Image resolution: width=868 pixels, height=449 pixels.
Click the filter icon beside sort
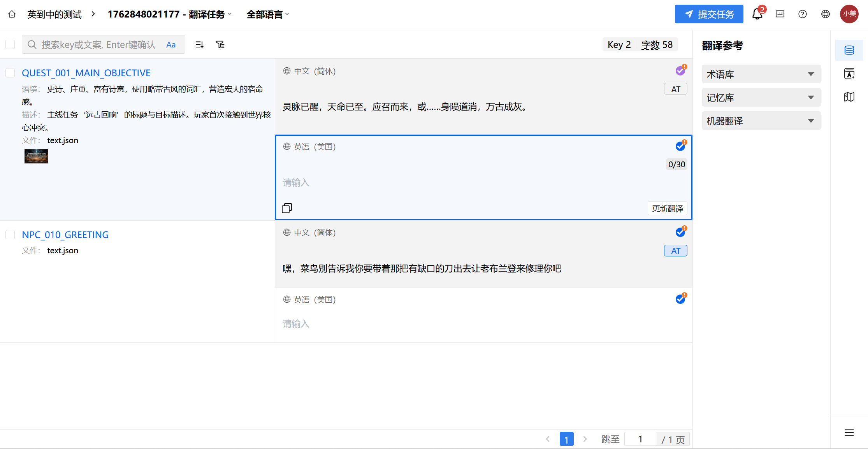[x=220, y=45]
